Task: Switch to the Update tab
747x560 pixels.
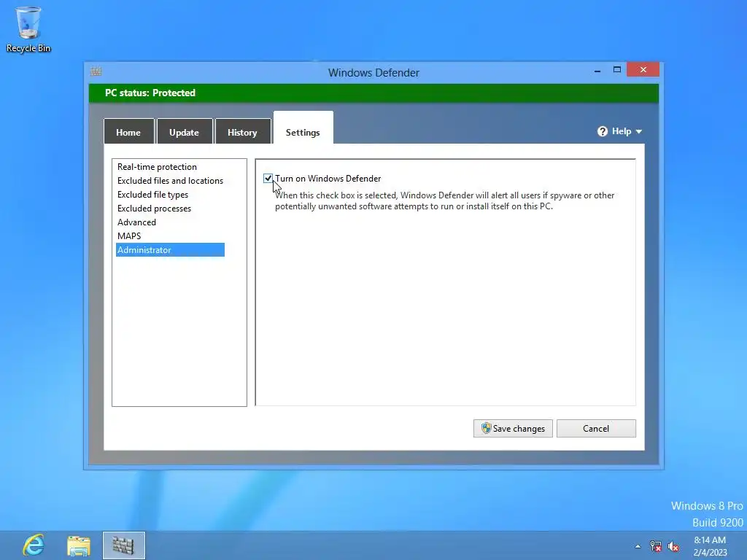Action: click(185, 132)
